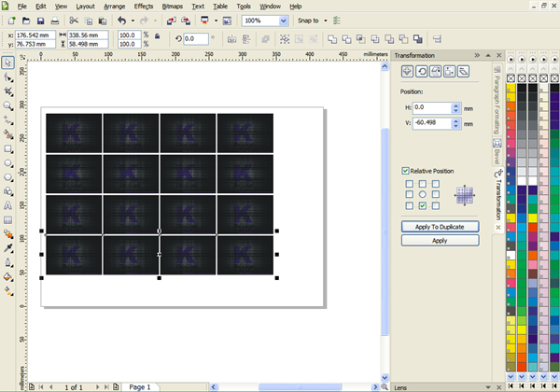The image size is (560, 392).
Task: Click the Weld shapes icon
Action: [x=332, y=39]
